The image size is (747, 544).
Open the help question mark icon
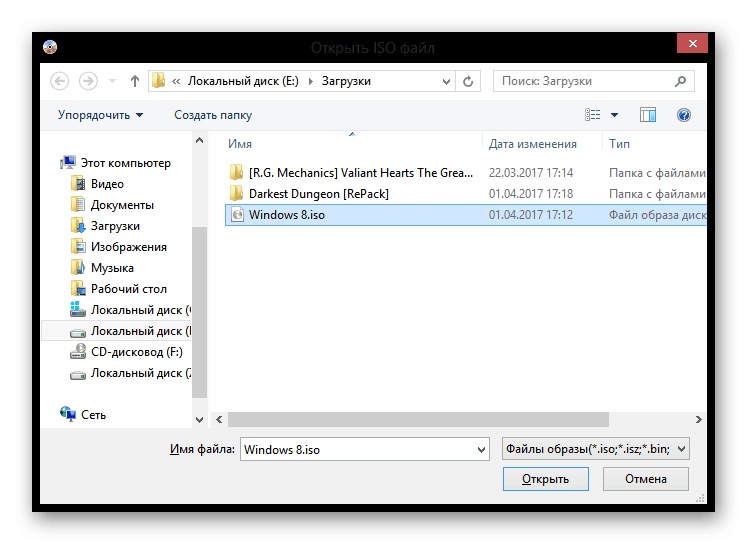[684, 115]
